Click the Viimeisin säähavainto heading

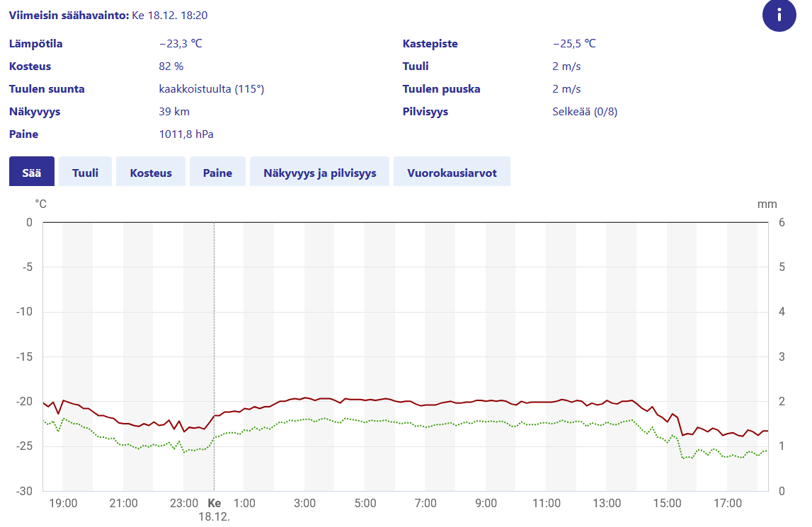tap(69, 15)
